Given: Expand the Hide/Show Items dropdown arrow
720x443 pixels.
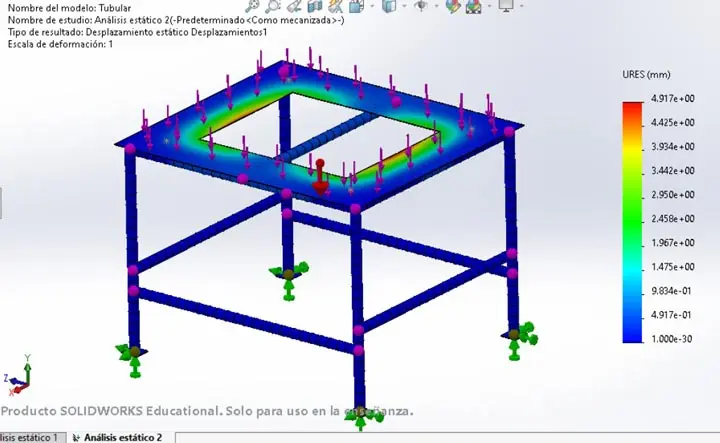Looking at the screenshot, I should click(x=436, y=6).
